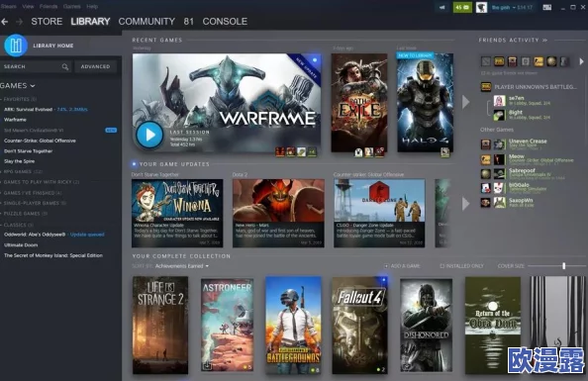588x381 pixels.
Task: Open the 81 nav item
Action: pos(189,22)
